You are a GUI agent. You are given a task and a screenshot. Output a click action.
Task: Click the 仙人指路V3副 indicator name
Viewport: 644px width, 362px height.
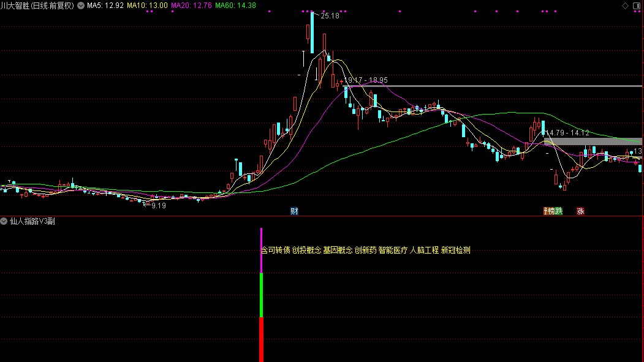tap(32, 221)
